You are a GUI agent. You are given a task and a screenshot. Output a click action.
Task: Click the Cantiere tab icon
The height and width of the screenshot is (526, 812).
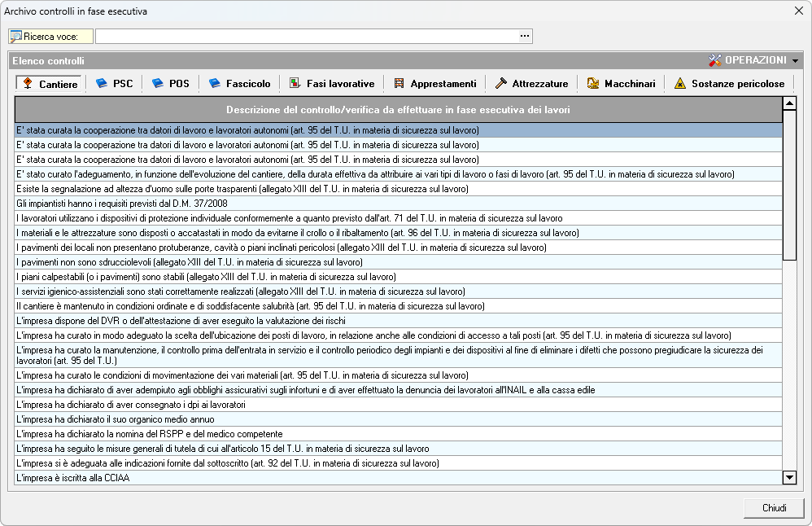point(27,84)
